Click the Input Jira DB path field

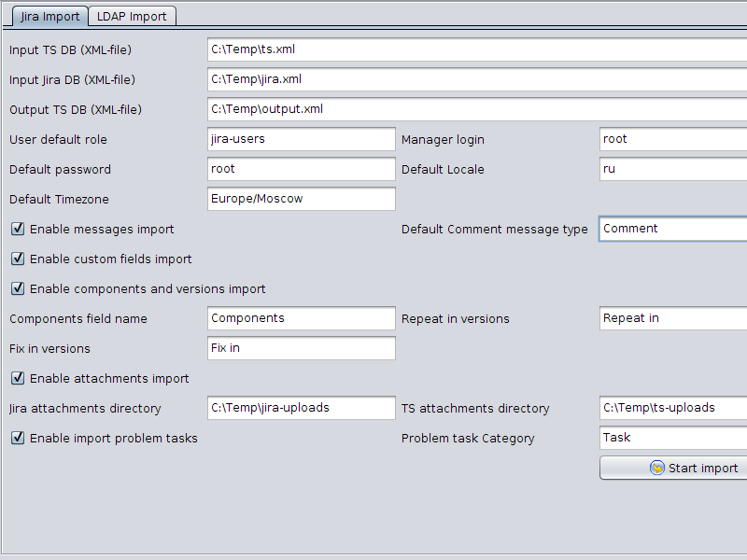477,79
